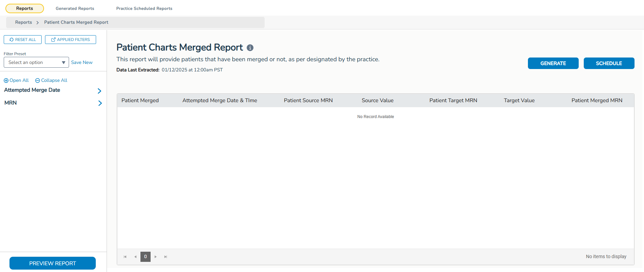Click Reports breadcrumb link
This screenshot has width=644, height=272.
click(23, 22)
